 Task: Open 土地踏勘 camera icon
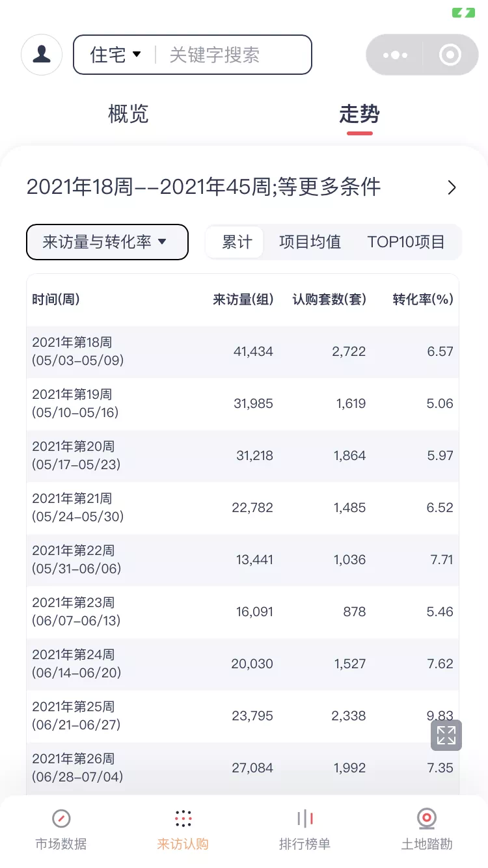click(x=427, y=819)
